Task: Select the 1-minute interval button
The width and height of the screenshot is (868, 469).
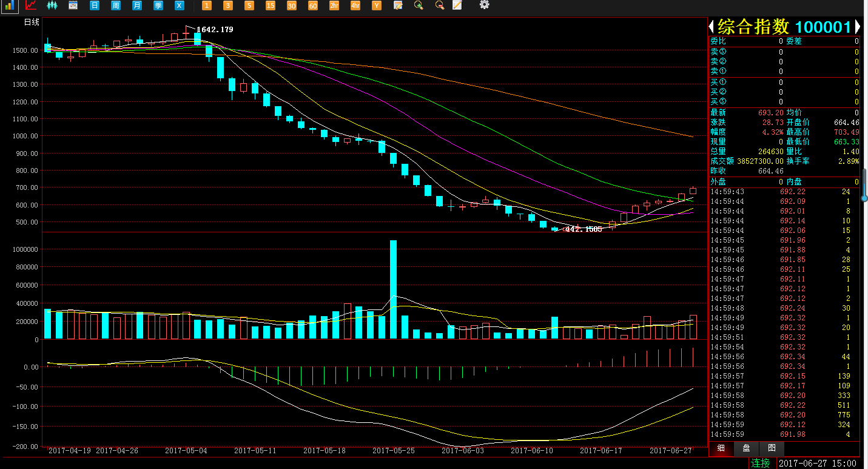Action: (x=207, y=5)
